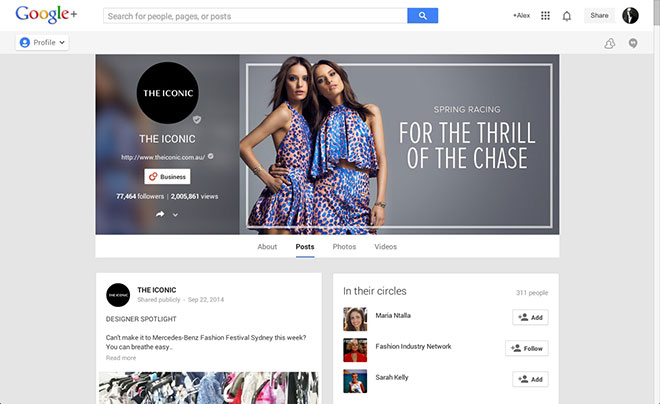The width and height of the screenshot is (660, 404).
Task: Click the blue search magnifier button
Action: pyautogui.click(x=423, y=16)
